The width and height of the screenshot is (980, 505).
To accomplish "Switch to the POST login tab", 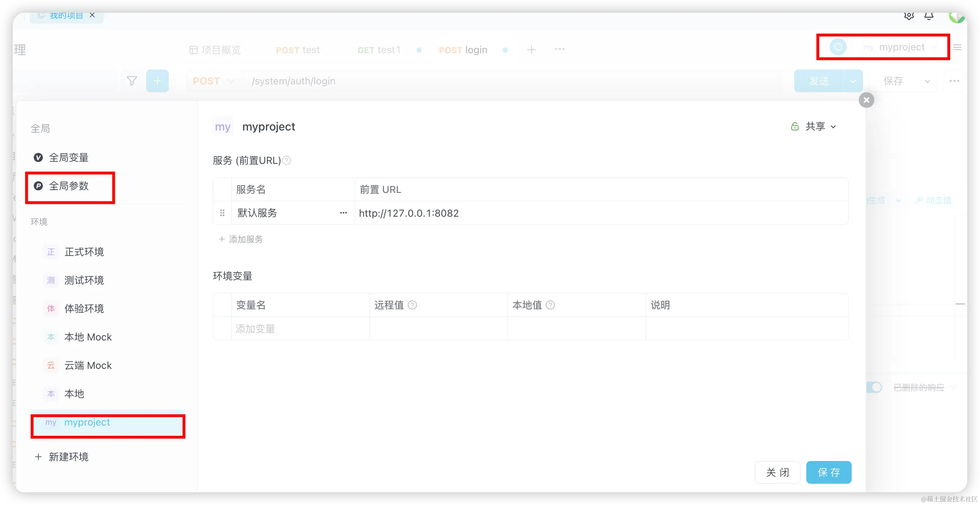I will [x=463, y=50].
